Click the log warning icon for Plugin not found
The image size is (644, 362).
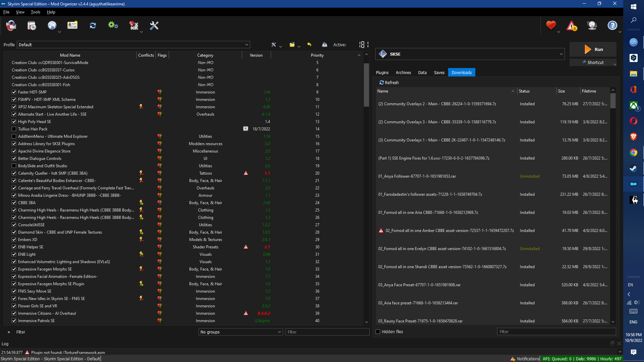[x=27, y=353]
